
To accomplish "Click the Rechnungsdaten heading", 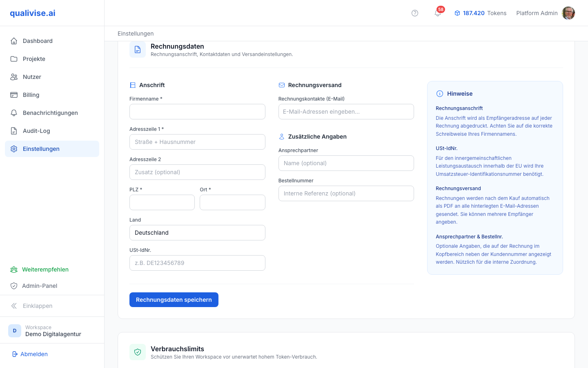I will 177,47.
